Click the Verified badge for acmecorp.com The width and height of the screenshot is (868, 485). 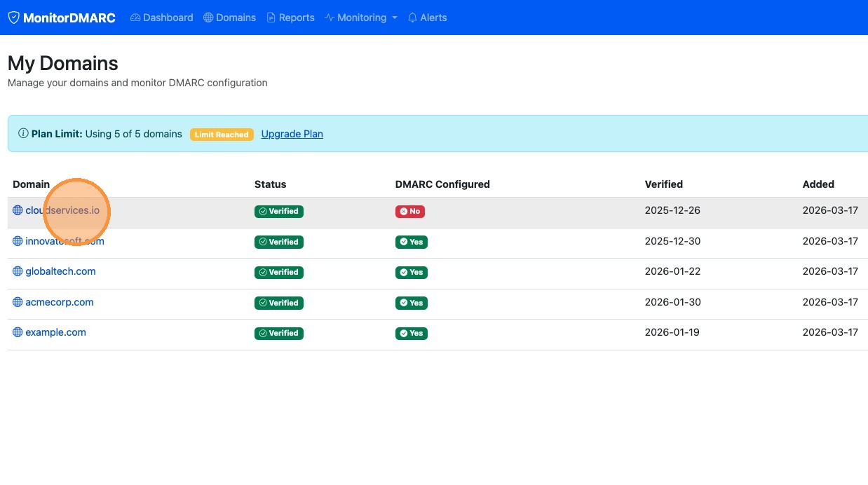coord(279,303)
